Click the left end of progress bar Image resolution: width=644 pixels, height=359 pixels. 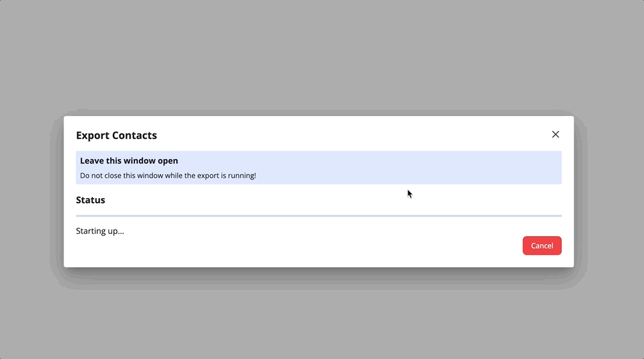tap(79, 216)
